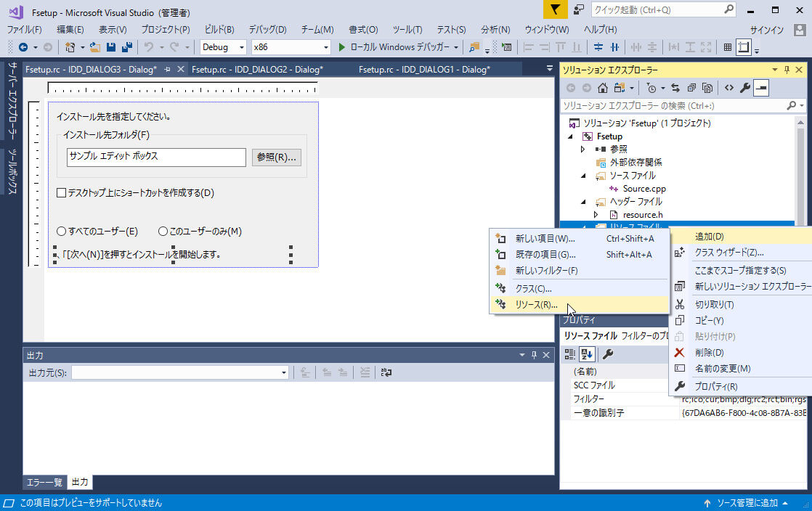Click the center vertically alignment icon
Screen dimensions: 812x511
(x=598, y=47)
